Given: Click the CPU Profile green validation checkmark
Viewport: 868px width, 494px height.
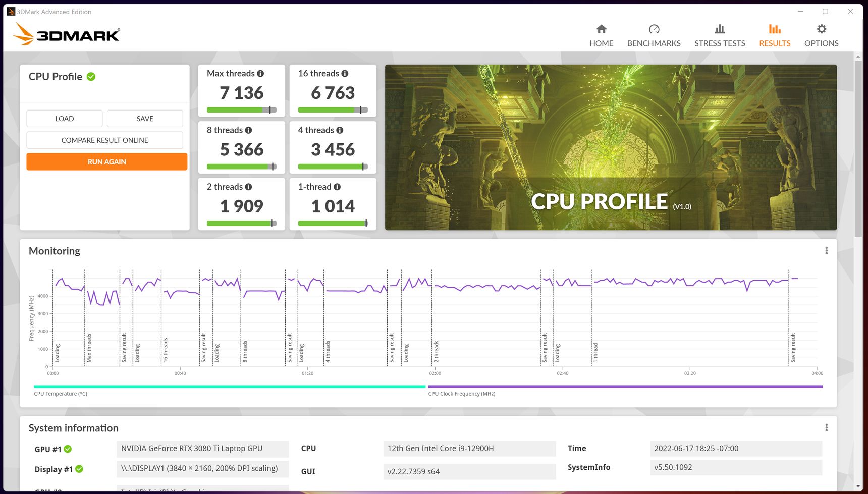Looking at the screenshot, I should click(x=91, y=77).
